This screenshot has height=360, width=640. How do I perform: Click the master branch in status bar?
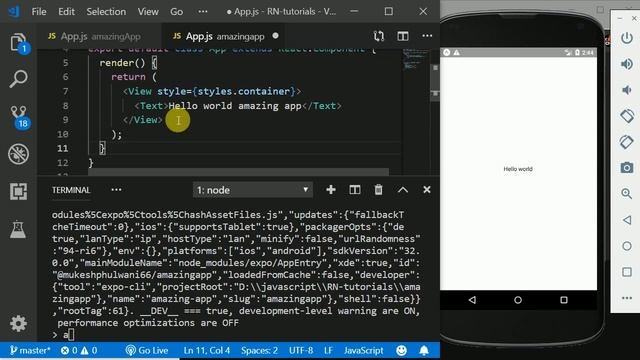(x=30, y=350)
